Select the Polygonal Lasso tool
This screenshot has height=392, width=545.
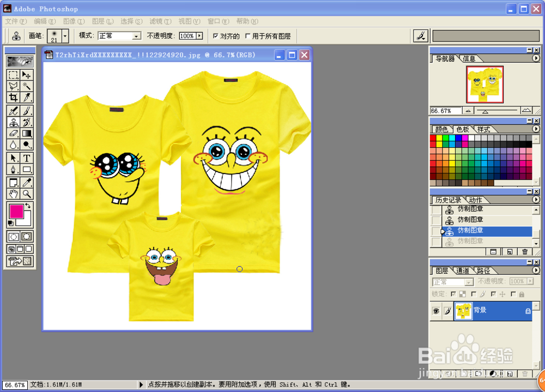[x=13, y=86]
